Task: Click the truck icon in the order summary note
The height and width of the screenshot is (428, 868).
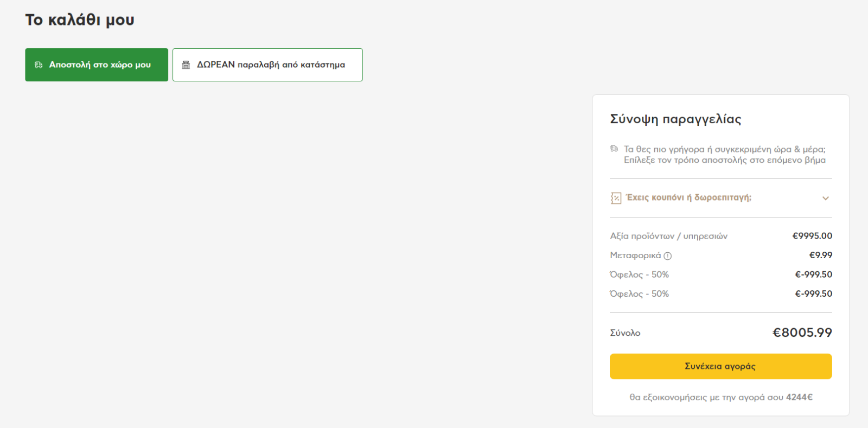Action: point(614,149)
